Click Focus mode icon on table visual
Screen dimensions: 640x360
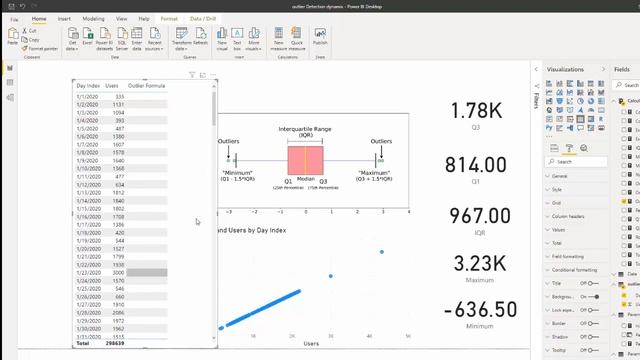203,75
